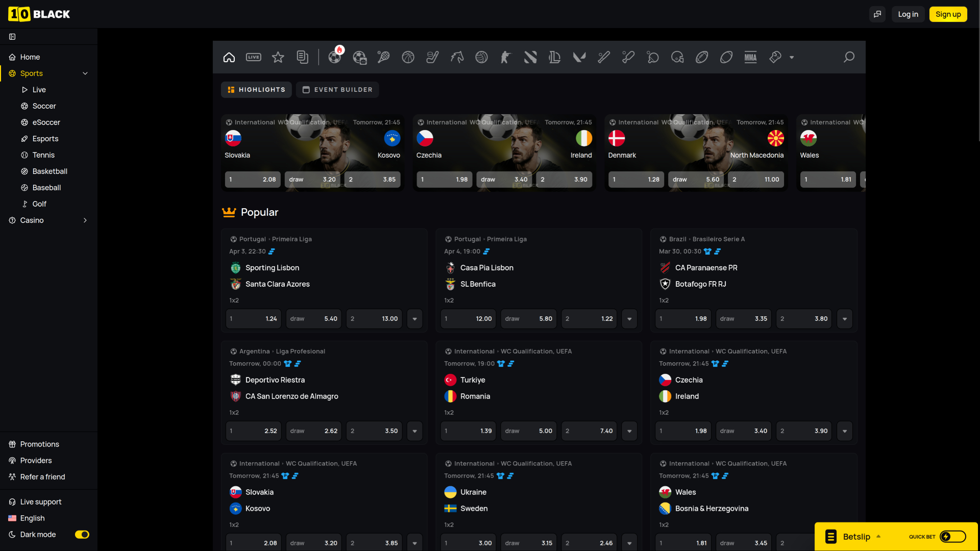Switch to the Event Builder tab
This screenshot has width=980, height=551.
point(337,89)
